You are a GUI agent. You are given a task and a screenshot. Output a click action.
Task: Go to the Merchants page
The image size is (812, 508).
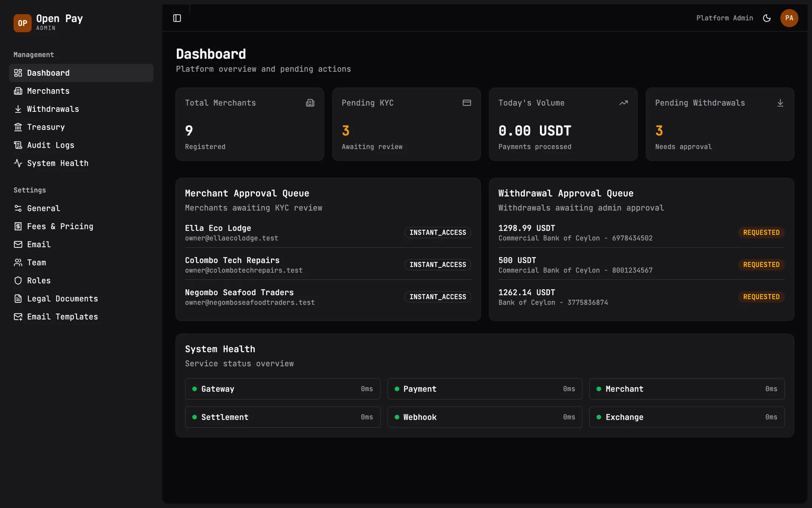point(81,91)
